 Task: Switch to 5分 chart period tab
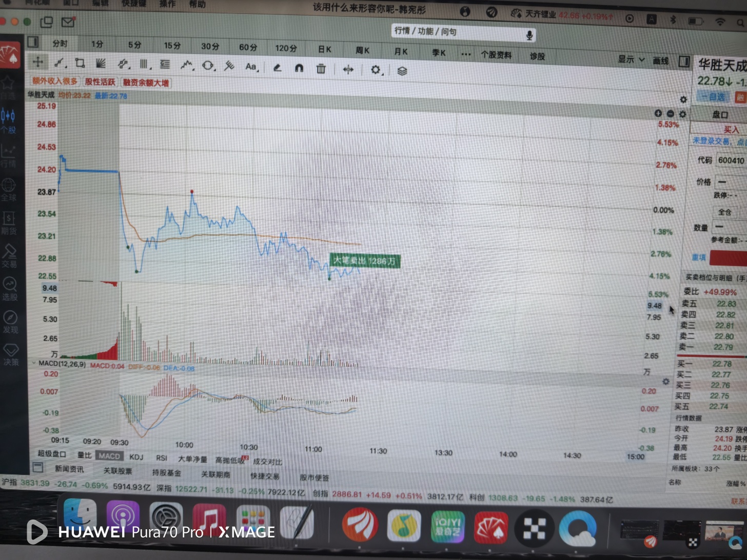click(x=134, y=45)
